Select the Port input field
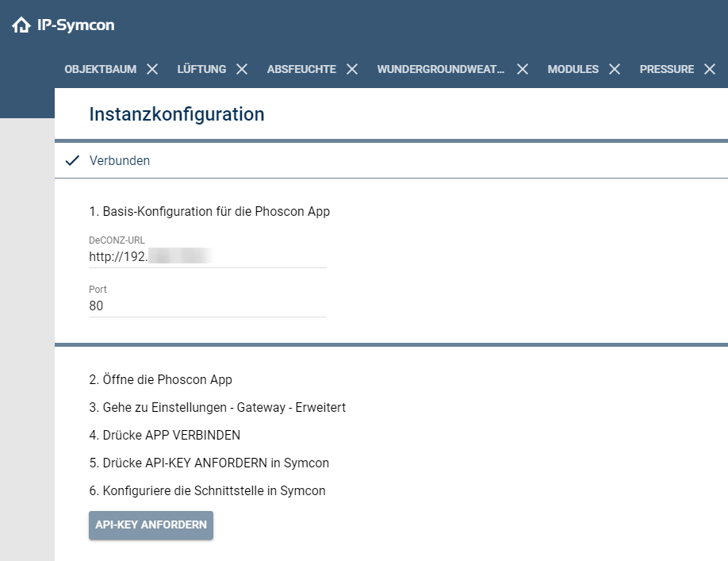This screenshot has height=561, width=728. click(206, 306)
